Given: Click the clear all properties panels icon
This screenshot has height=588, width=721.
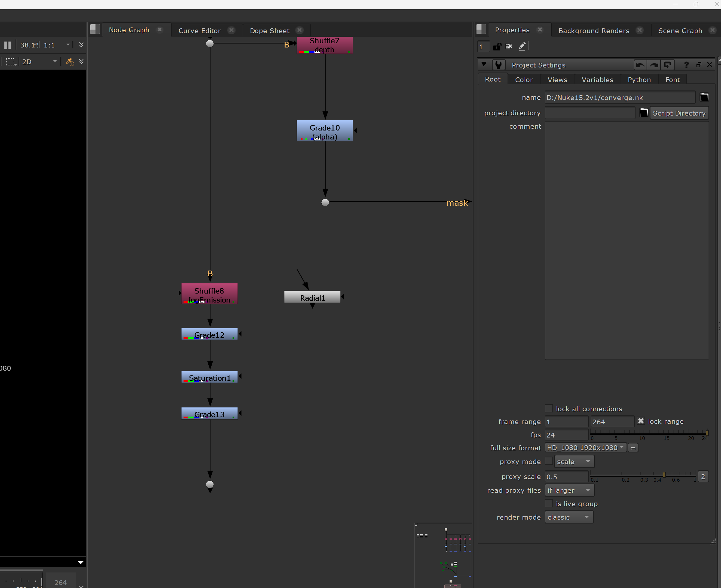Looking at the screenshot, I should coord(509,46).
